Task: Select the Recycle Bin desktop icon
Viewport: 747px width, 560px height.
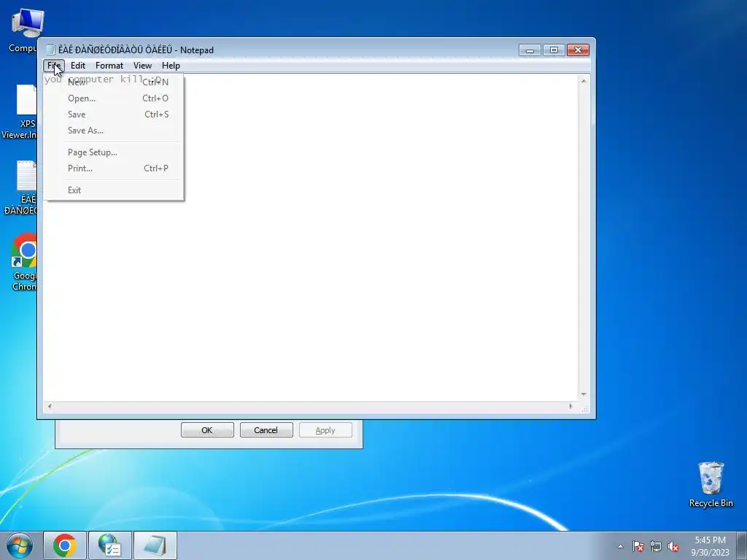Action: pos(711,484)
